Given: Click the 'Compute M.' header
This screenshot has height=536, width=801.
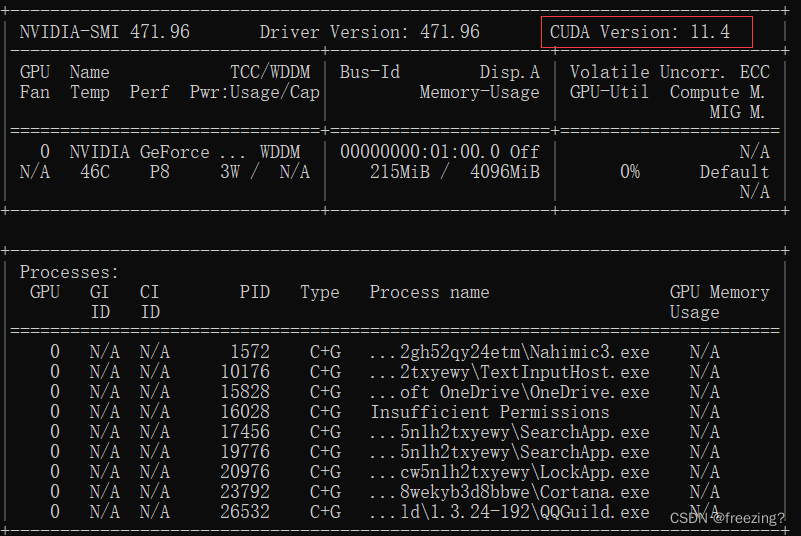Looking at the screenshot, I should pos(717,92).
